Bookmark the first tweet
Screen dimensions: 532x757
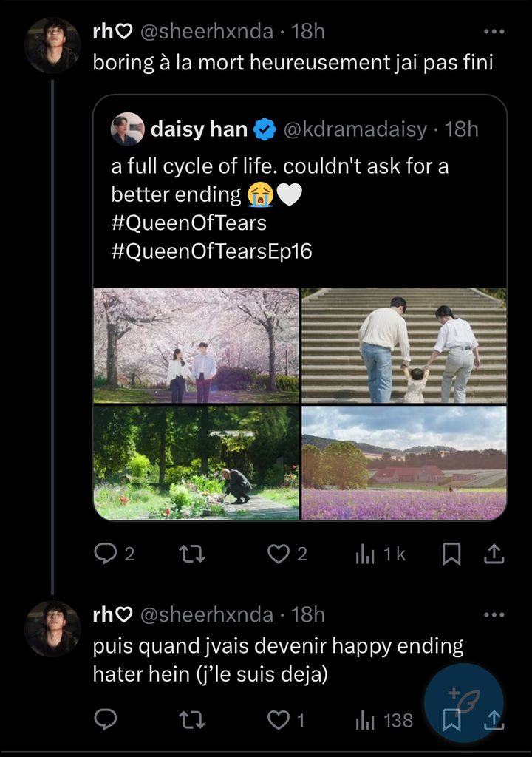click(451, 554)
